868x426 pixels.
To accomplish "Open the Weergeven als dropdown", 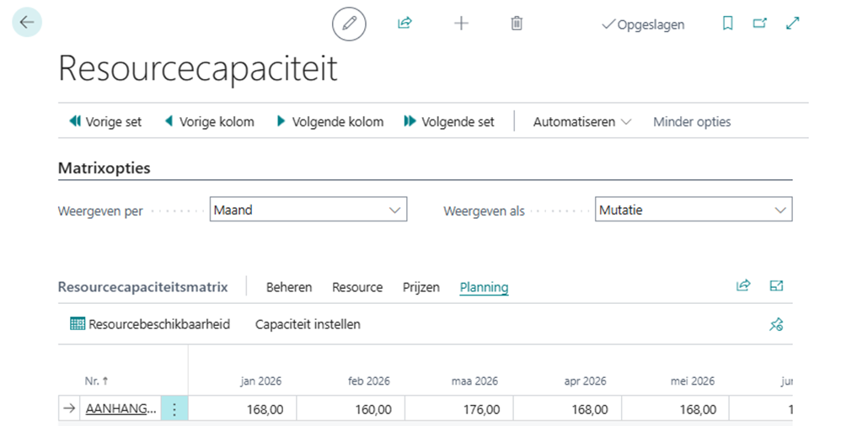I will [693, 210].
